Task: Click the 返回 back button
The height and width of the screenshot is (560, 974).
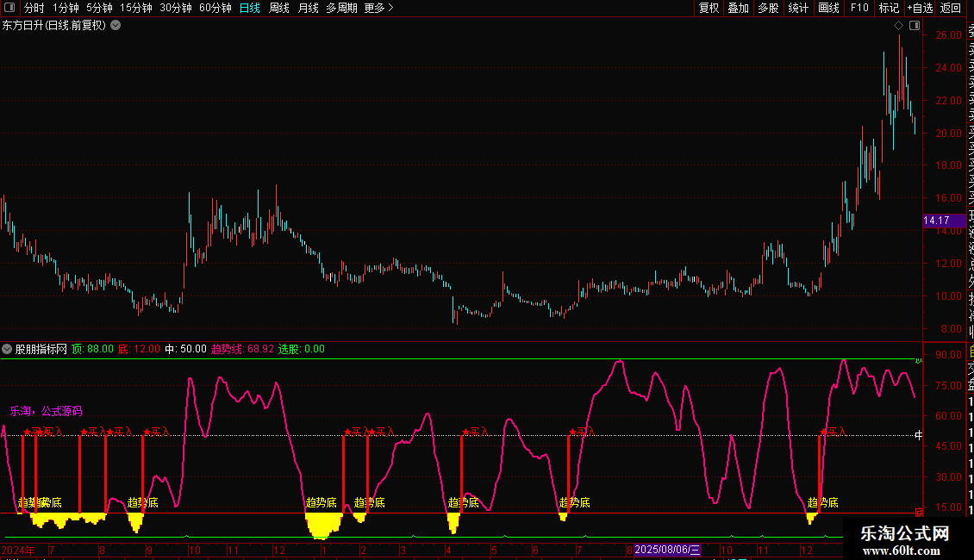Action: click(951, 8)
